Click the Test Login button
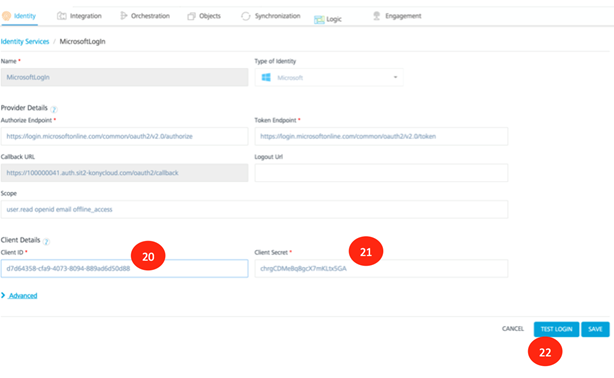614x378 pixels. pos(556,329)
